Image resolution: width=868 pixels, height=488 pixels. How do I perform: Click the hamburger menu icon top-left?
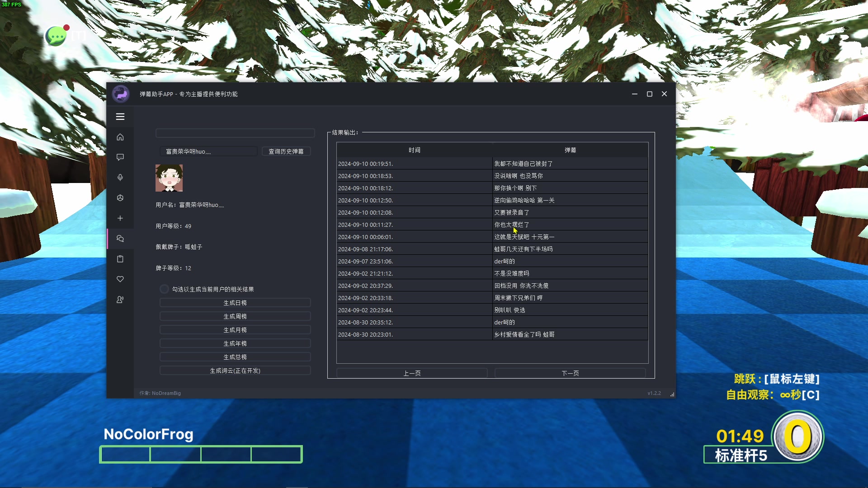120,117
